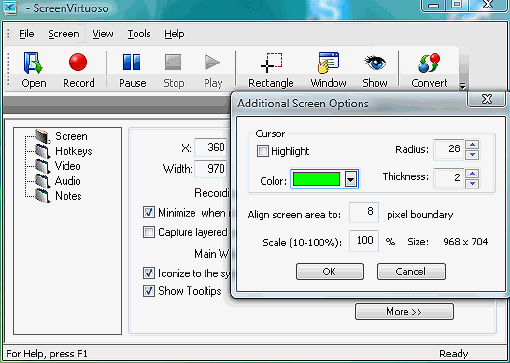
Task: Click the More >> button
Action: (404, 311)
